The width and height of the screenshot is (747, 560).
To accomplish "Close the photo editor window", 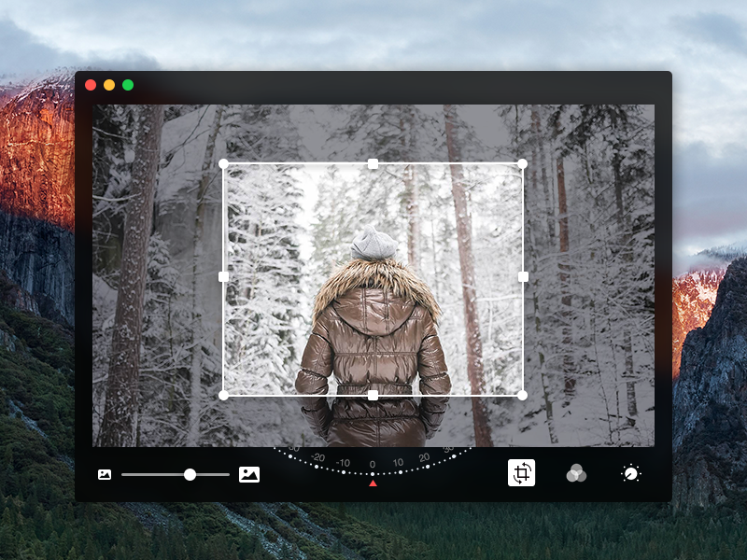I will pos(91,85).
